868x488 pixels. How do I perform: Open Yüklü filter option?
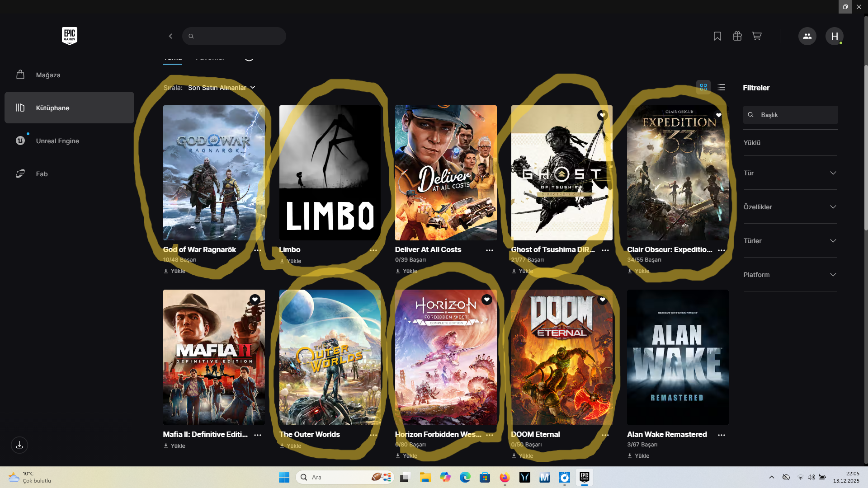click(x=752, y=143)
